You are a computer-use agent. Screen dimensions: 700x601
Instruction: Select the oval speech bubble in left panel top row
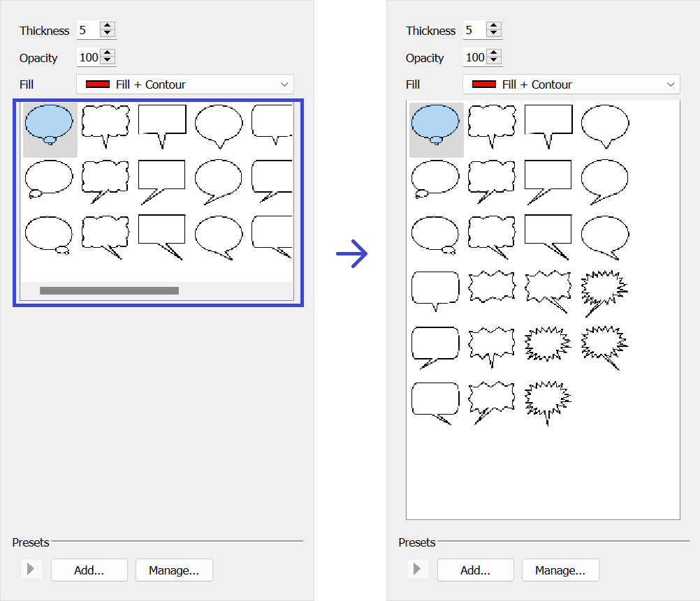coord(219,125)
